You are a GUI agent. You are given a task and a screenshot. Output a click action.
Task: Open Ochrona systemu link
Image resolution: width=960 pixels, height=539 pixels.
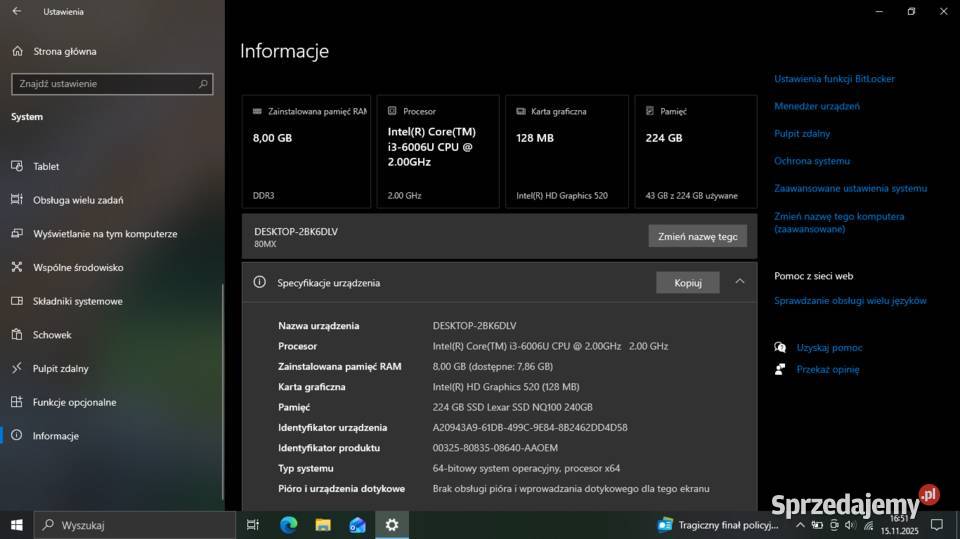(x=812, y=161)
